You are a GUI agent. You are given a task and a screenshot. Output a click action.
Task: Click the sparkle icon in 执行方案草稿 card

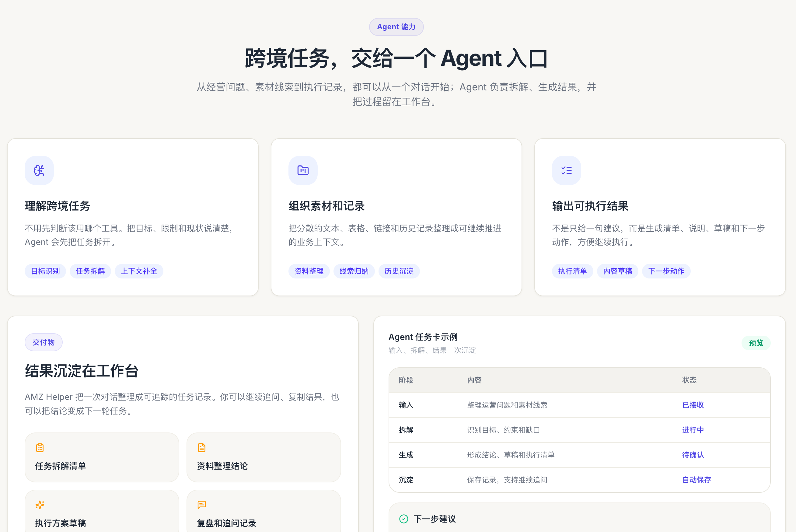[40, 505]
